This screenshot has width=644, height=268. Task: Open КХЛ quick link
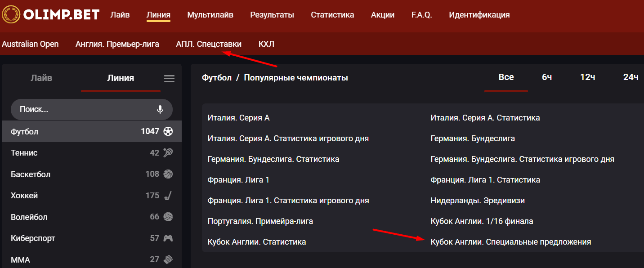coord(266,44)
